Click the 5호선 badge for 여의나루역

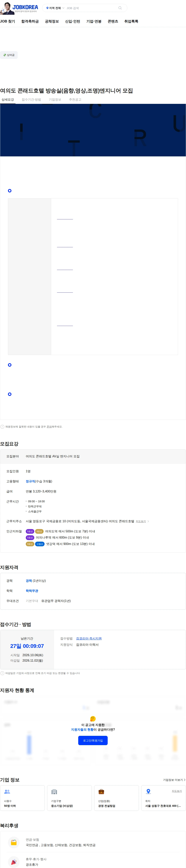point(30,538)
